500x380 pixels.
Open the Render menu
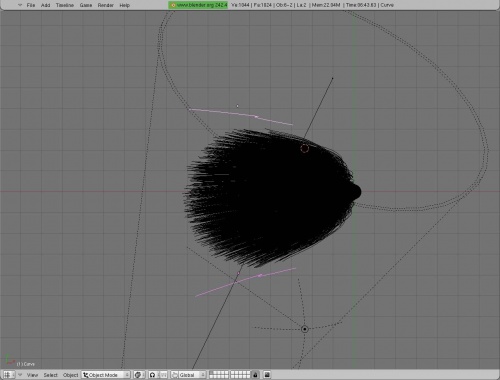pyautogui.click(x=105, y=5)
